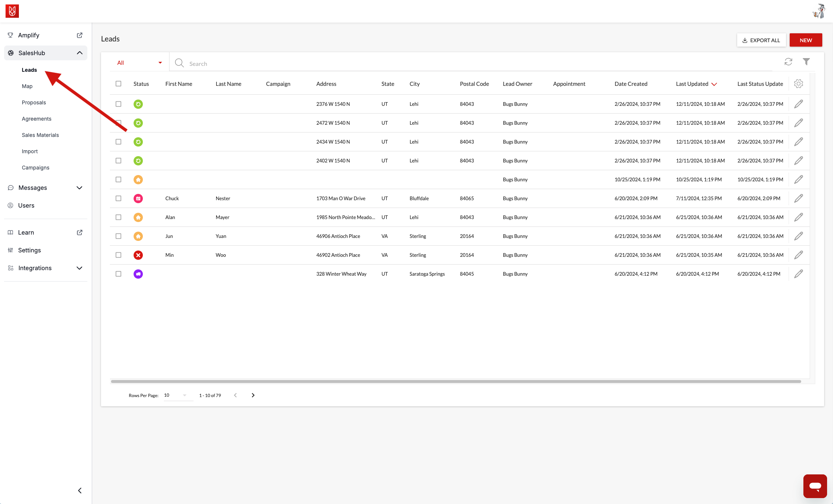Open Learn external link icon
Screen dimensions: 833x504
pyautogui.click(x=80, y=232)
